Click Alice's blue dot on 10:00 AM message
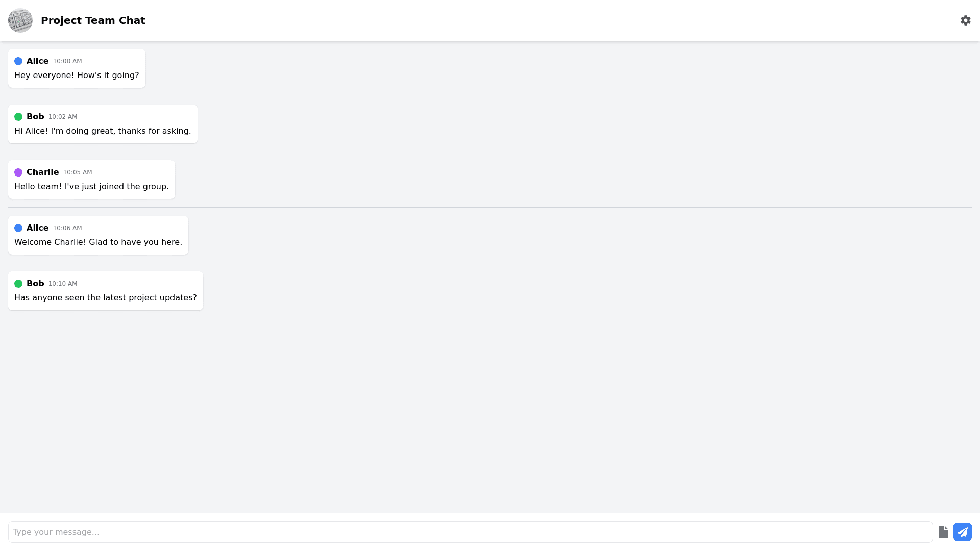980x551 pixels. pyautogui.click(x=18, y=61)
